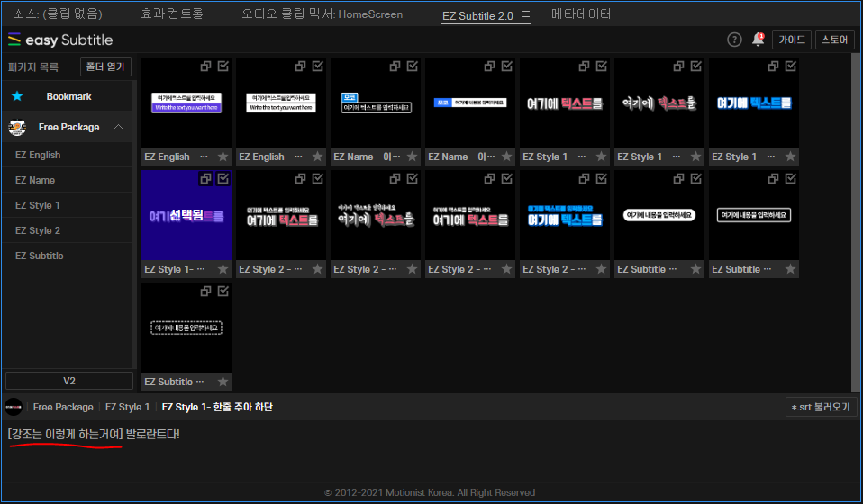Star the blue-text EZ Style 1 single-line card
This screenshot has height=504, width=863.
pos(791,157)
